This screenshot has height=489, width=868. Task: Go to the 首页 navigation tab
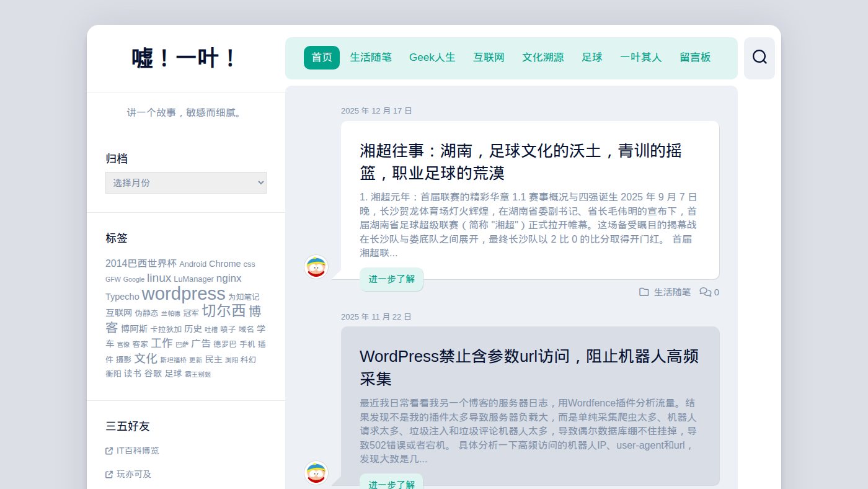point(322,58)
